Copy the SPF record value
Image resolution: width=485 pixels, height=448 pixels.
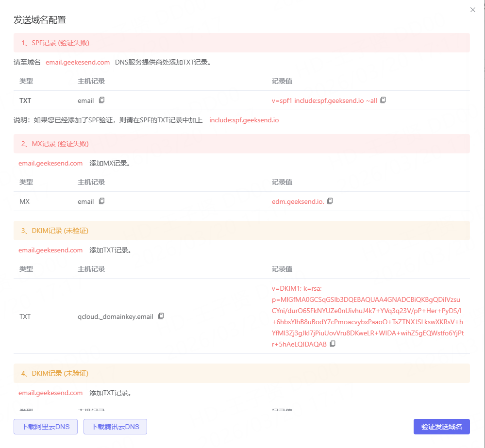[383, 100]
